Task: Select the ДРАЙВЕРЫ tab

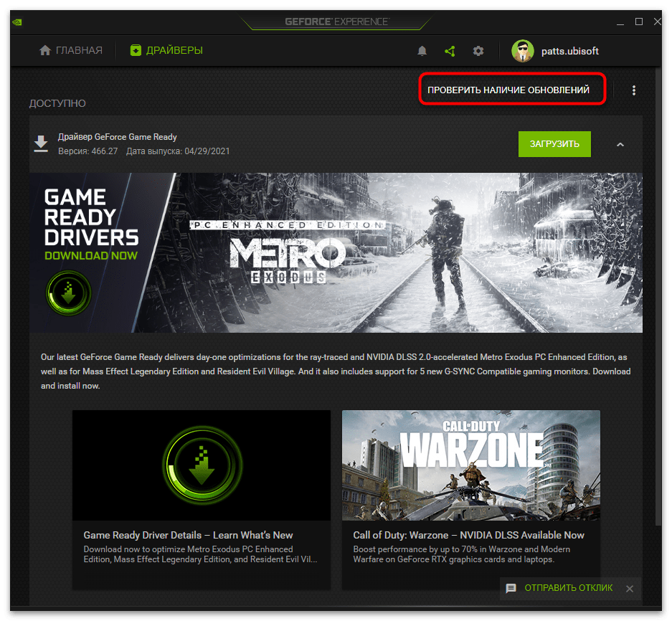Action: point(166,51)
